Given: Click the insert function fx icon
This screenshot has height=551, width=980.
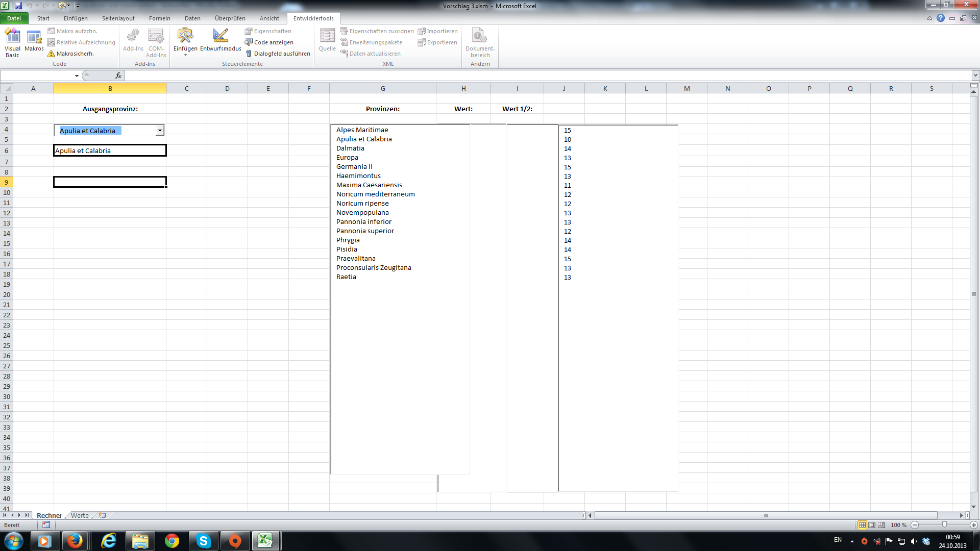Looking at the screenshot, I should click(x=118, y=76).
